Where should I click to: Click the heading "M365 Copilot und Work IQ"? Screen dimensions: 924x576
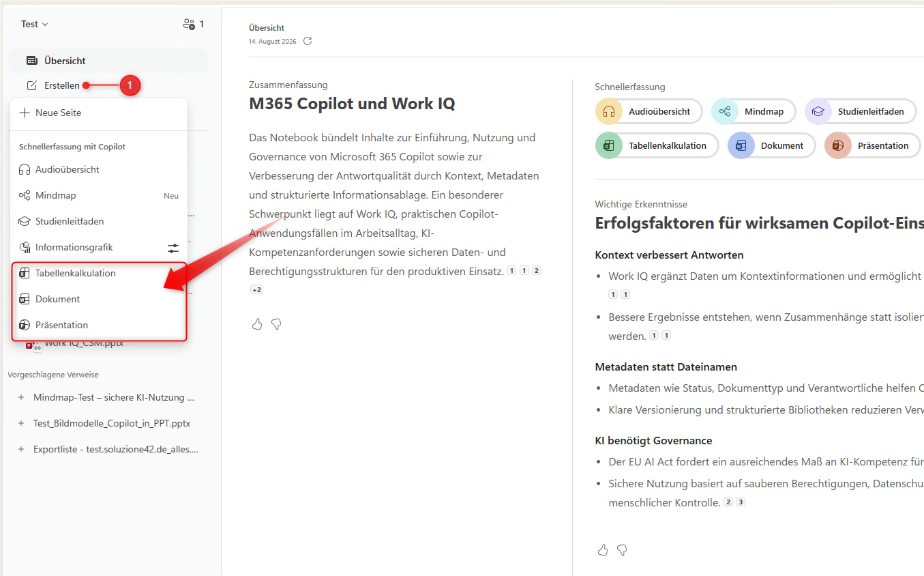tap(352, 104)
